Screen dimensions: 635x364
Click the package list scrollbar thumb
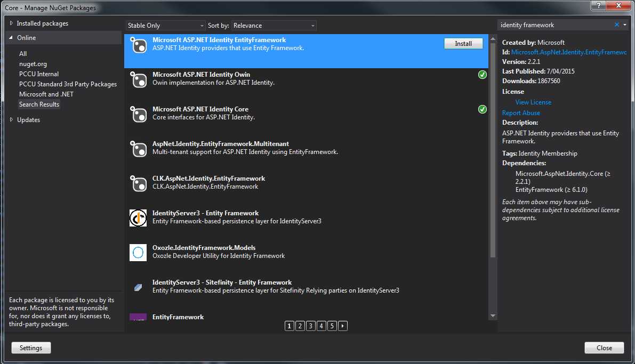(x=493, y=150)
